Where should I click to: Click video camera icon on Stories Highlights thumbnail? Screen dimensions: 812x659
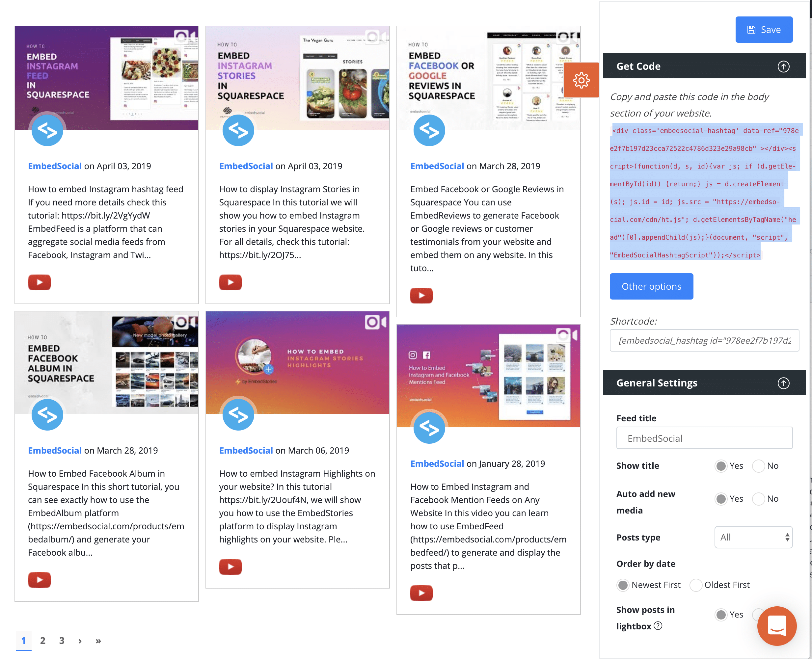coord(376,322)
